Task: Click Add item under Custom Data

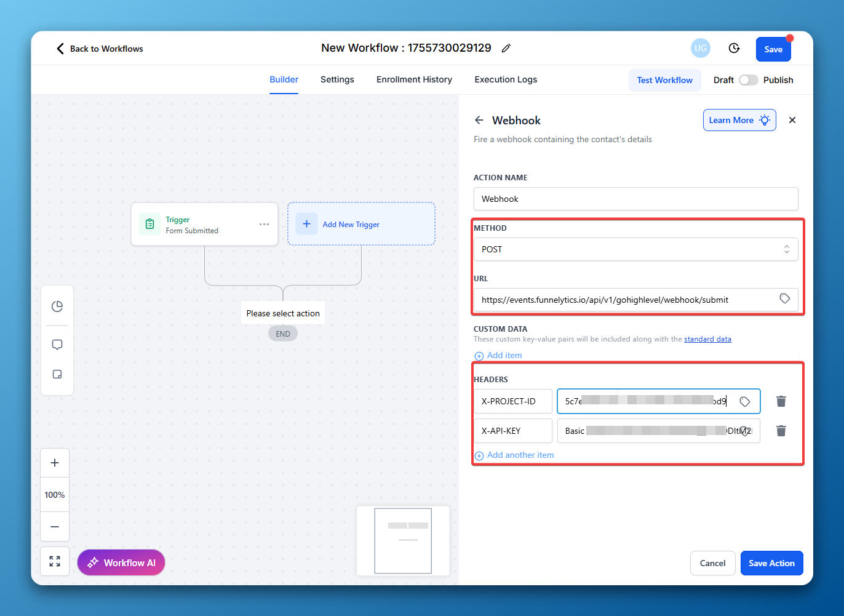Action: click(x=498, y=355)
